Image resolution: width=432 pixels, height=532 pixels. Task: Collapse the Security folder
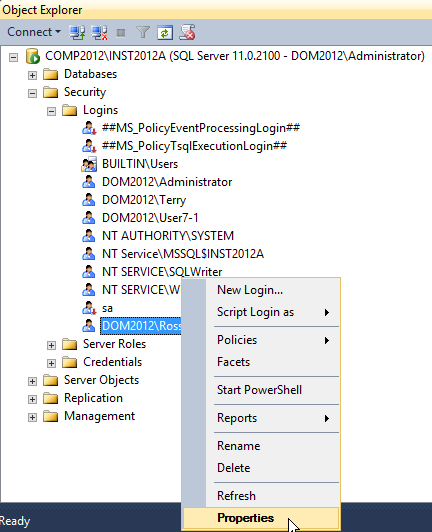32,93
